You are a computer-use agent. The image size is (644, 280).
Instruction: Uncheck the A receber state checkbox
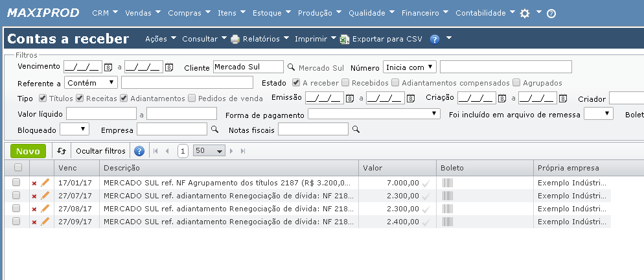click(x=295, y=83)
